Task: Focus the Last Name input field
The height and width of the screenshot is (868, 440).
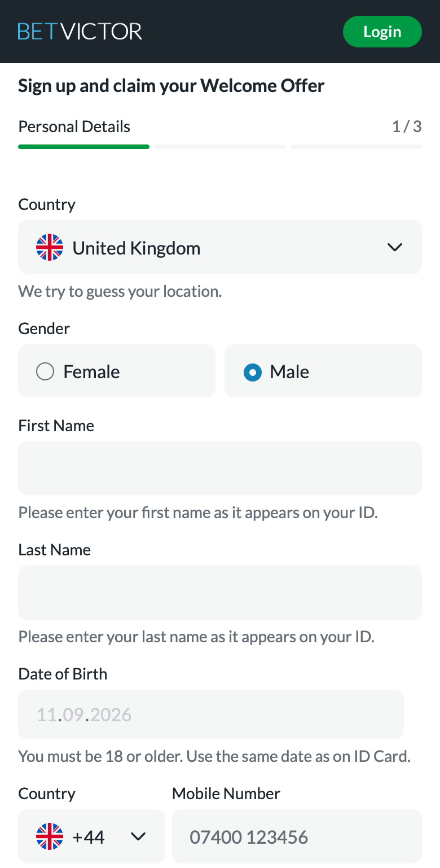Action: (x=220, y=593)
